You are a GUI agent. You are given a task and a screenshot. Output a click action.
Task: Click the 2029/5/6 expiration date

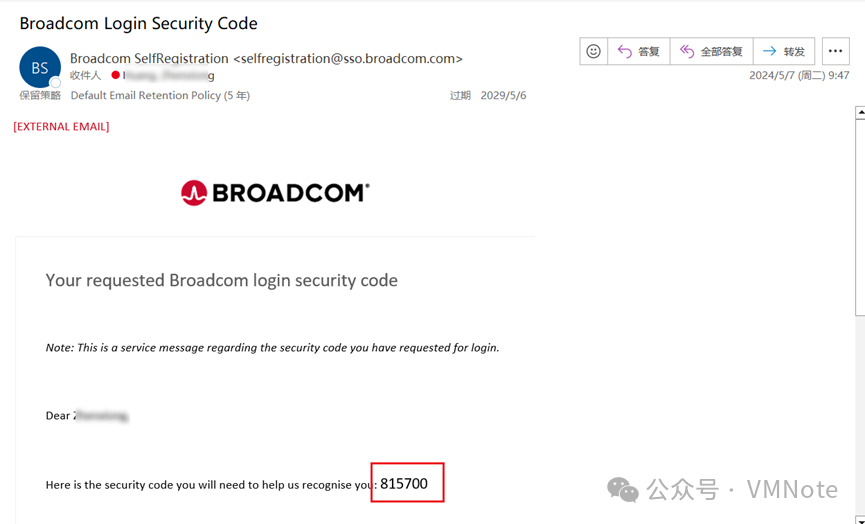tap(503, 96)
